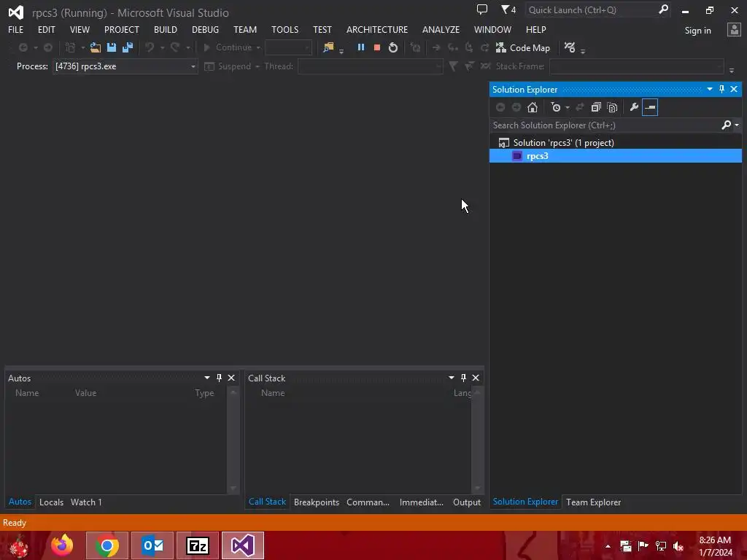The height and width of the screenshot is (560, 747).
Task: Open the TOOLS menu
Action: tap(285, 29)
